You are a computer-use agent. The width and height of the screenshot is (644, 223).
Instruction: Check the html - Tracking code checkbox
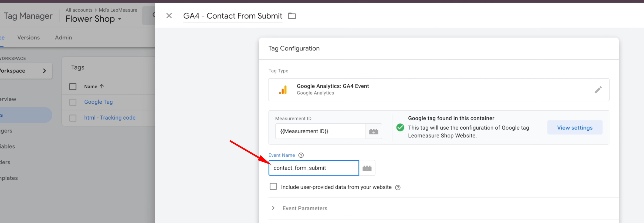point(73,118)
